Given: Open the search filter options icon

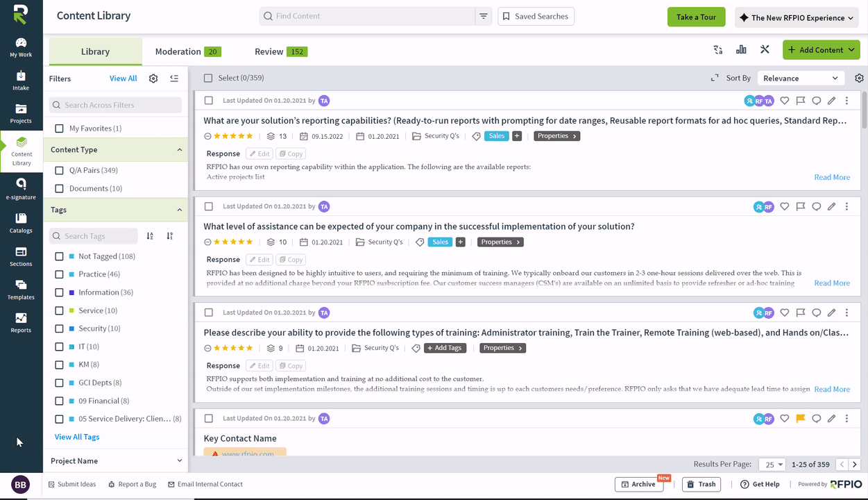Looking at the screenshot, I should 484,16.
